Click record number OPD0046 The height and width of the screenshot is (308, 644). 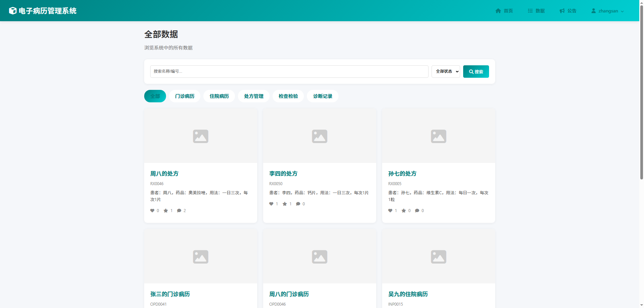click(278, 304)
